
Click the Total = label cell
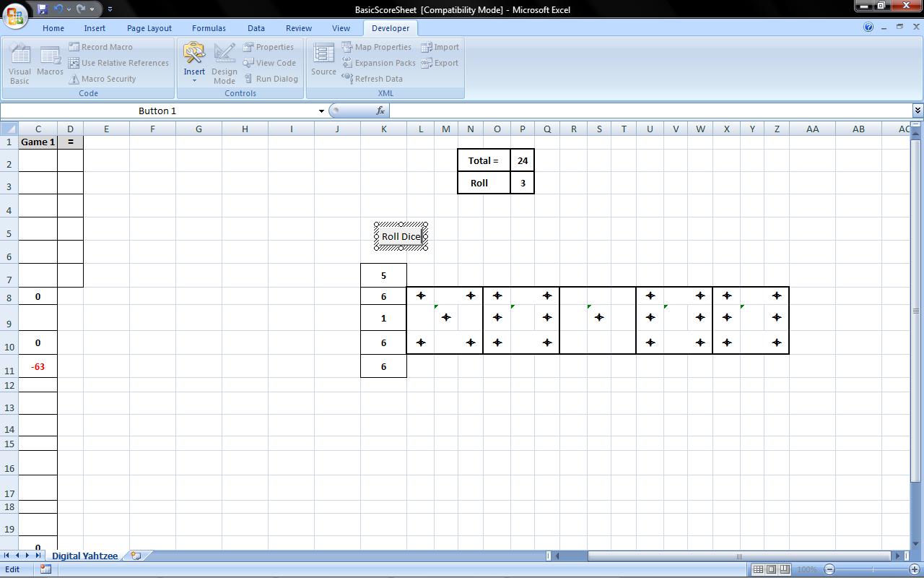[484, 160]
